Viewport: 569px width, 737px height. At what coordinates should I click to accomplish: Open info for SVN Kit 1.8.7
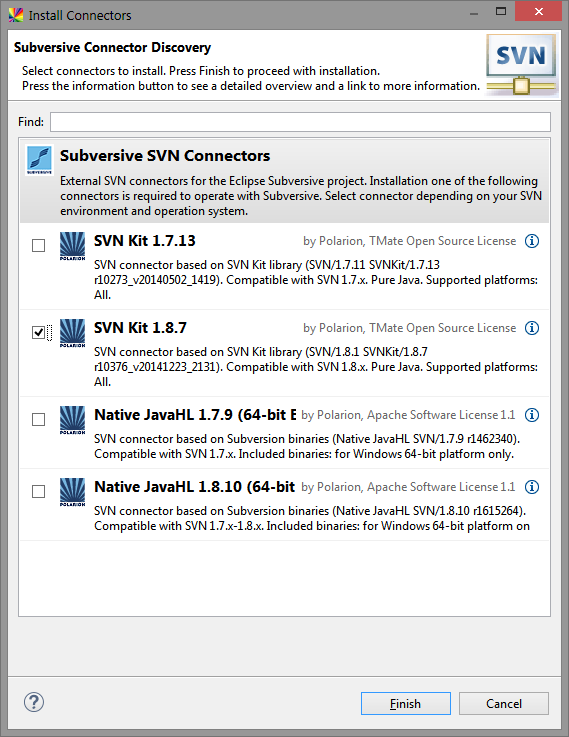point(531,328)
